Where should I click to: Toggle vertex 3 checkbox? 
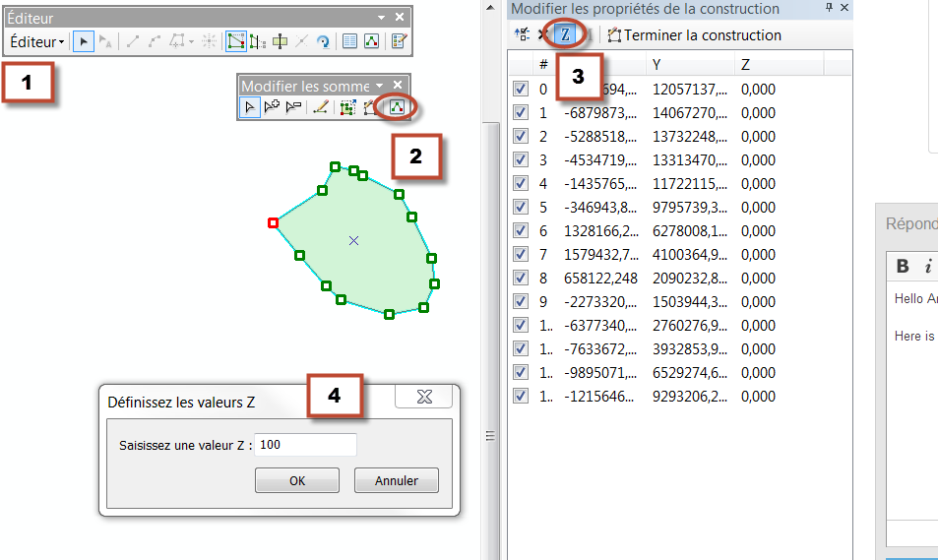[x=521, y=159]
